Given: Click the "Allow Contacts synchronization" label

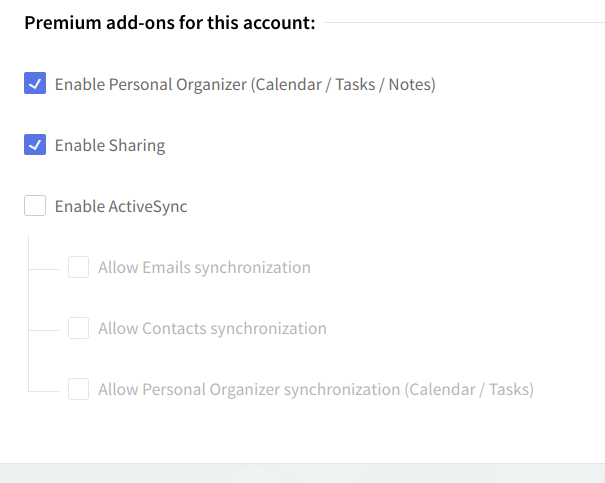Looking at the screenshot, I should [x=212, y=329].
